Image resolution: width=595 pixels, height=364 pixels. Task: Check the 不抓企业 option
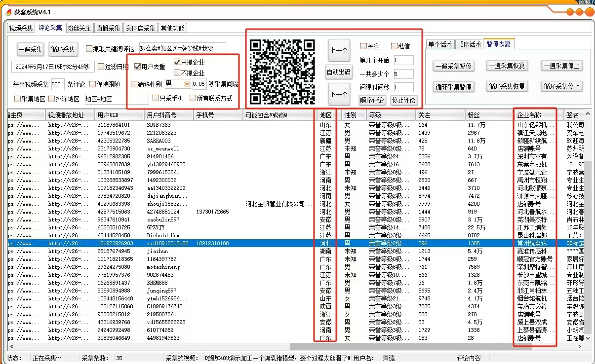(x=177, y=73)
